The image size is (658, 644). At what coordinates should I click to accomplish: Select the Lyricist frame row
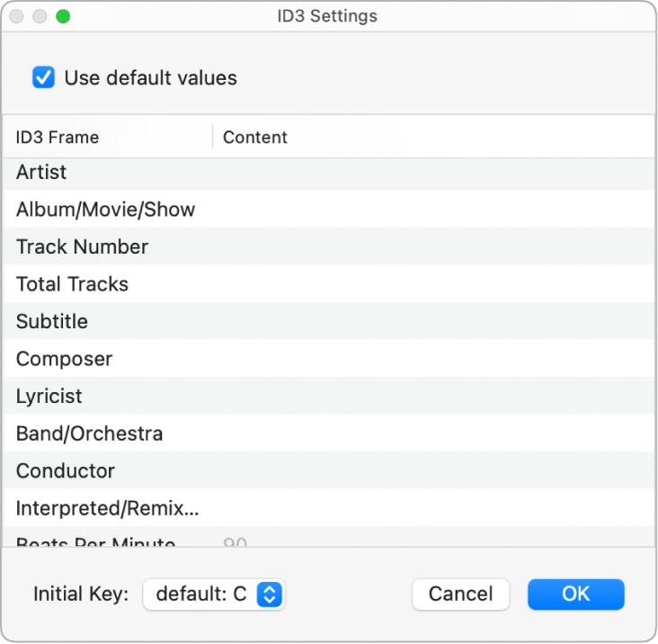tap(49, 396)
